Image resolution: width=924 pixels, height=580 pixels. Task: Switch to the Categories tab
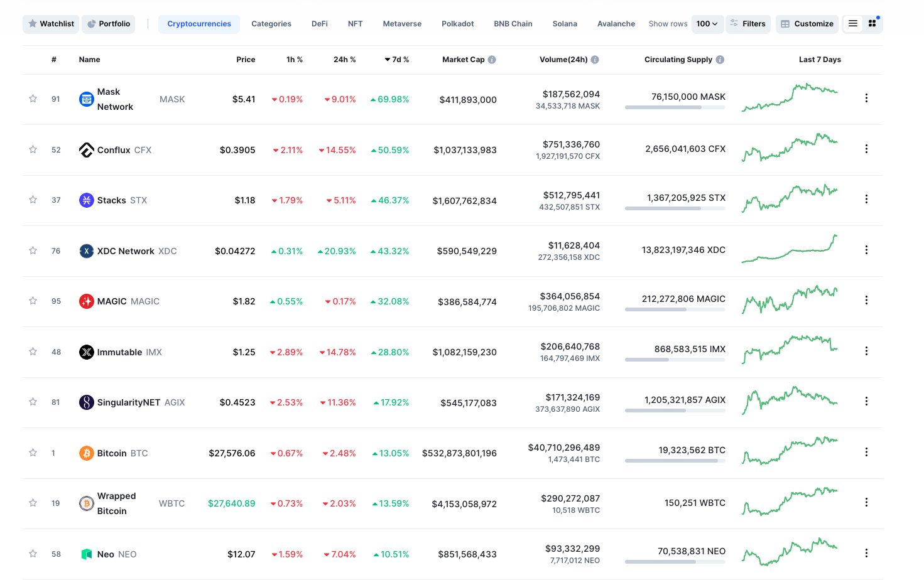[x=271, y=24]
